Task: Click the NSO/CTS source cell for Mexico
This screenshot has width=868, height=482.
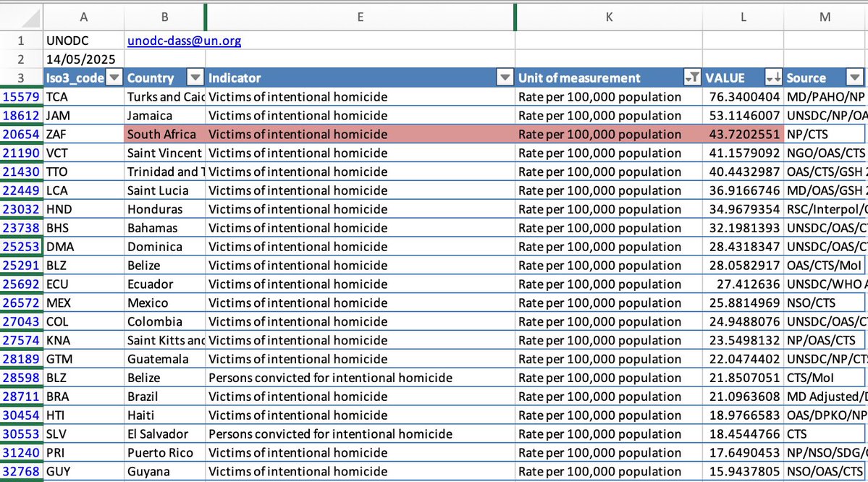Action: click(x=825, y=303)
